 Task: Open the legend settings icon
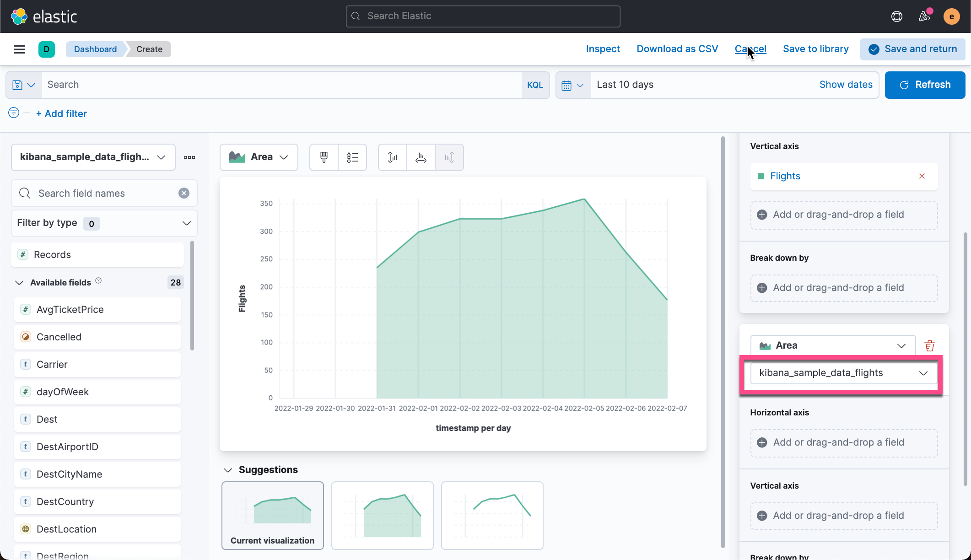coord(352,157)
